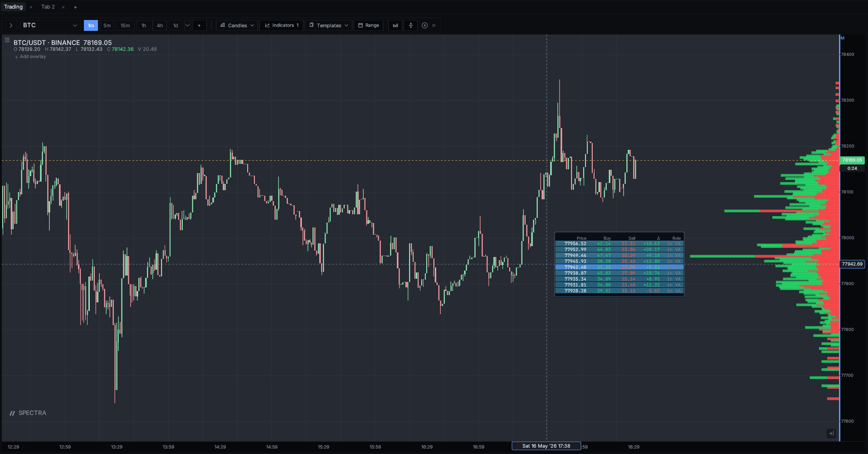The image size is (868, 454).
Task: Expand the side panel with the chevron arrow
Action: (11, 25)
